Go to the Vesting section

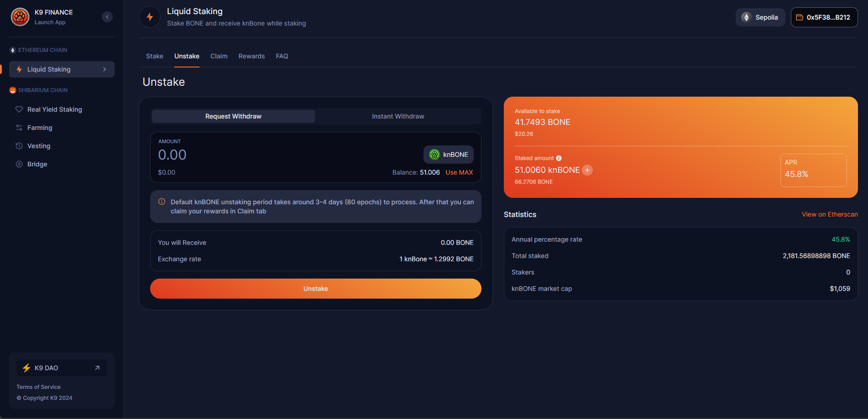point(39,146)
